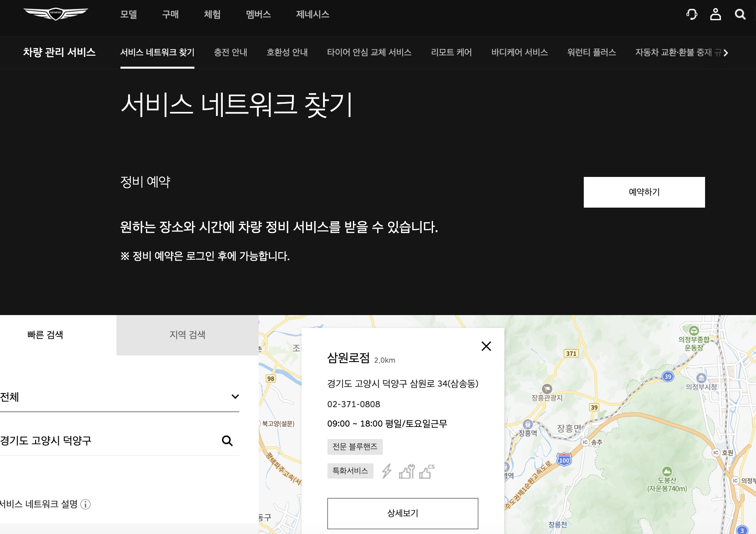Click the 도봉산 mountain map marker

667,471
